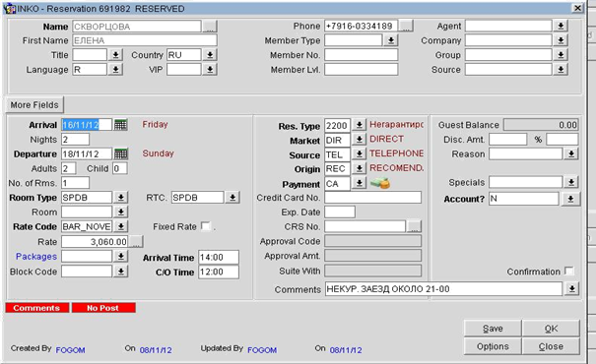This screenshot has height=364, width=596.
Task: Click the Phone number field
Action: pyautogui.click(x=362, y=26)
